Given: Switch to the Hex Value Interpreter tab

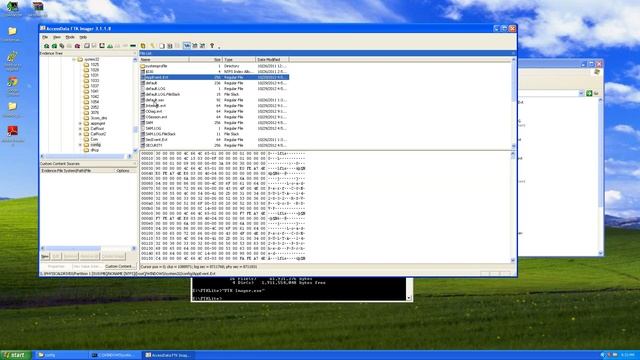Looking at the screenshot, I should pos(87,267).
